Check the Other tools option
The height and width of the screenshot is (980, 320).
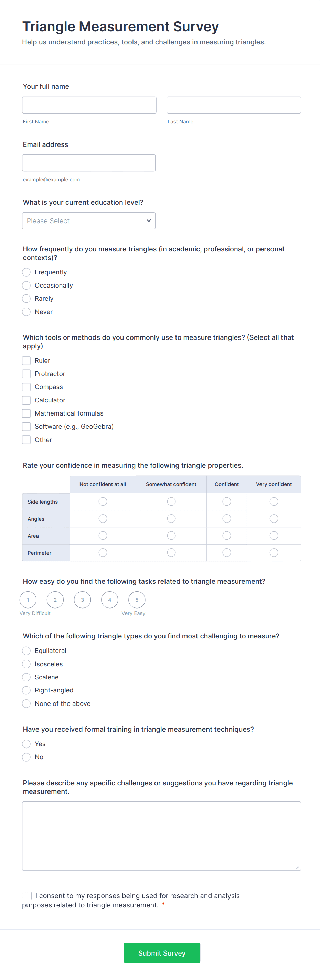pos(26,440)
